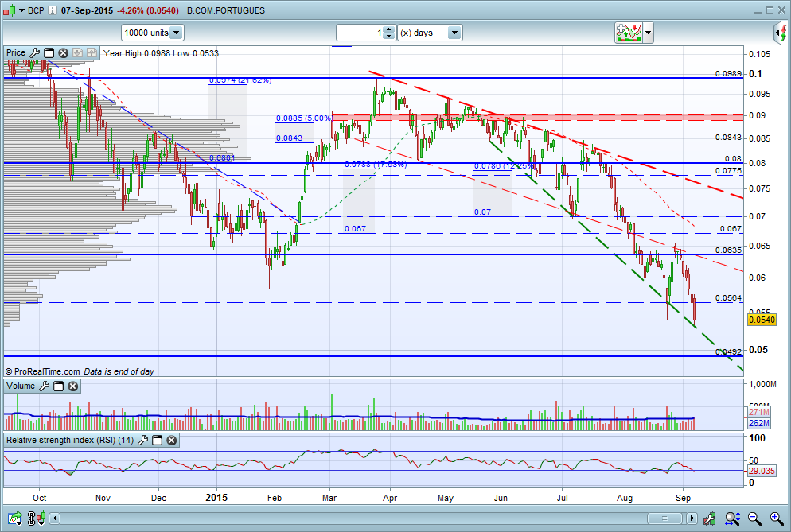791x532 pixels.
Task: Close the RSI indicator panel
Action: click(172, 441)
